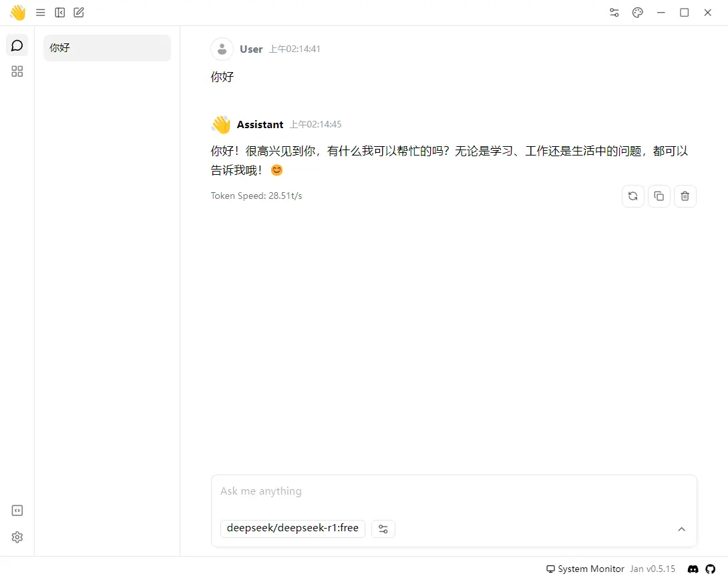Viewport: 728px width, 582px height.
Task: Toggle the left sidebar panel
Action: tap(60, 13)
